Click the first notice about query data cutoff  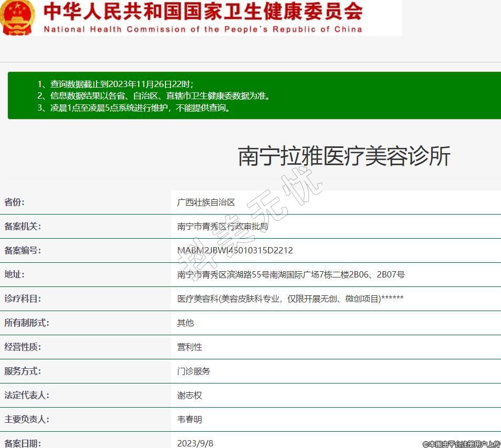pyautogui.click(x=116, y=84)
